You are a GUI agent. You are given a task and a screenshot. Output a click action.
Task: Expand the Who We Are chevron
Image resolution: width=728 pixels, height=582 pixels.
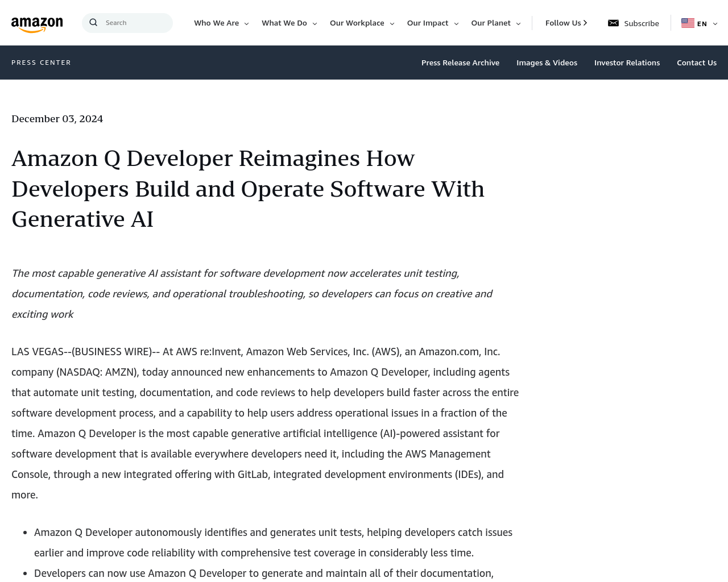pyautogui.click(x=246, y=23)
